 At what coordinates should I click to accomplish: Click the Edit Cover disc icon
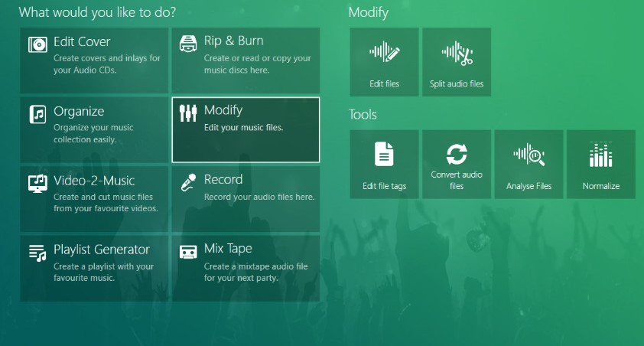click(37, 44)
